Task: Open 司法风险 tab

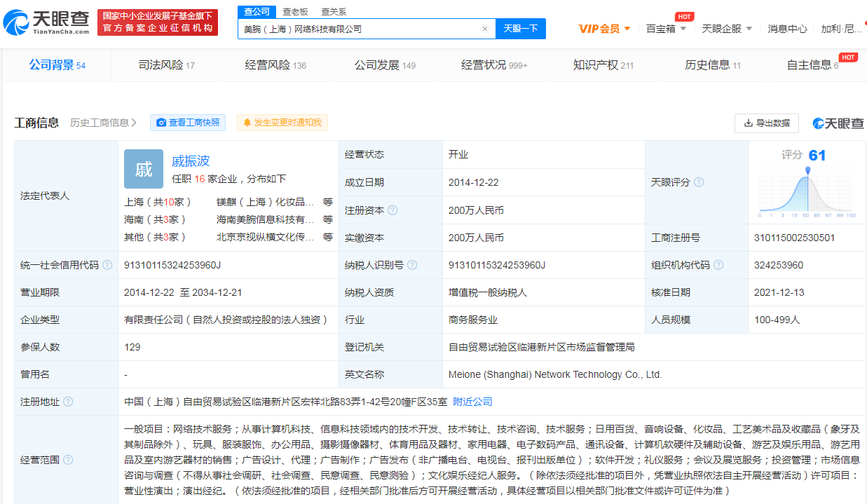Action: pyautogui.click(x=167, y=65)
